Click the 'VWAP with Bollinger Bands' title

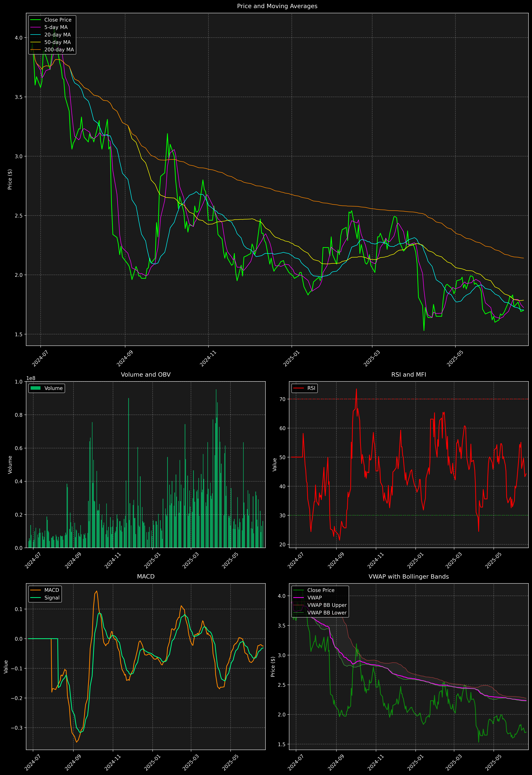409,577
